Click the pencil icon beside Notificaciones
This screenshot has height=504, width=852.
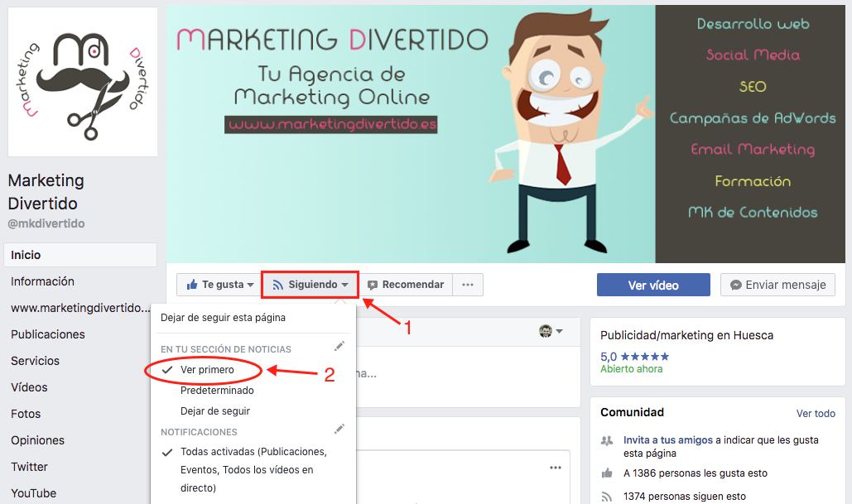pyautogui.click(x=339, y=429)
